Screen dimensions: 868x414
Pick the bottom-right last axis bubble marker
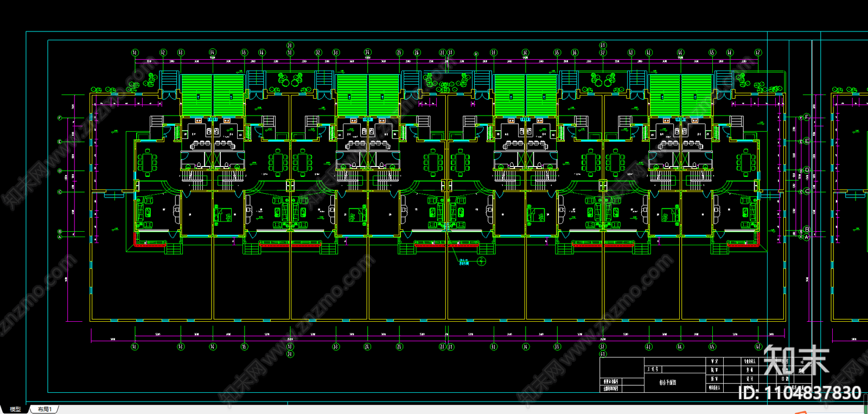pos(758,346)
